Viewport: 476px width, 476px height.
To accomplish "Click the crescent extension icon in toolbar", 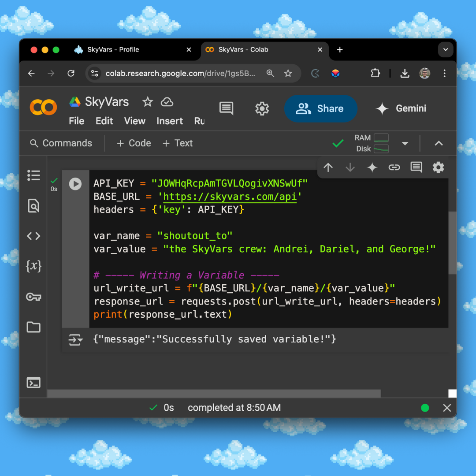I will [316, 73].
